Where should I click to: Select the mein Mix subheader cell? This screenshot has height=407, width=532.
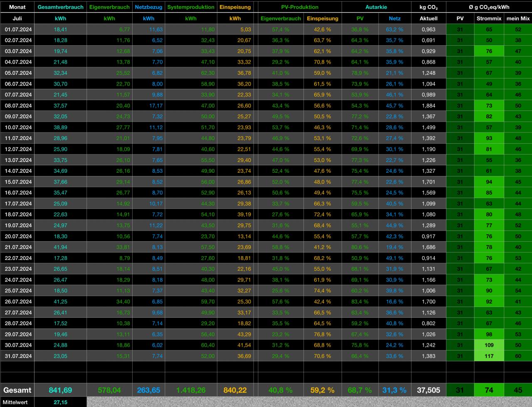518,18
